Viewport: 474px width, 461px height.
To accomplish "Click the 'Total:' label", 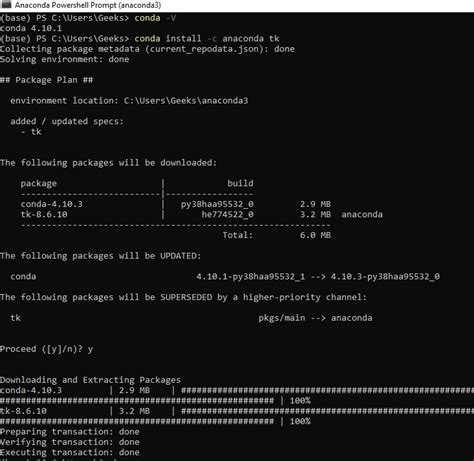I will (x=238, y=235).
